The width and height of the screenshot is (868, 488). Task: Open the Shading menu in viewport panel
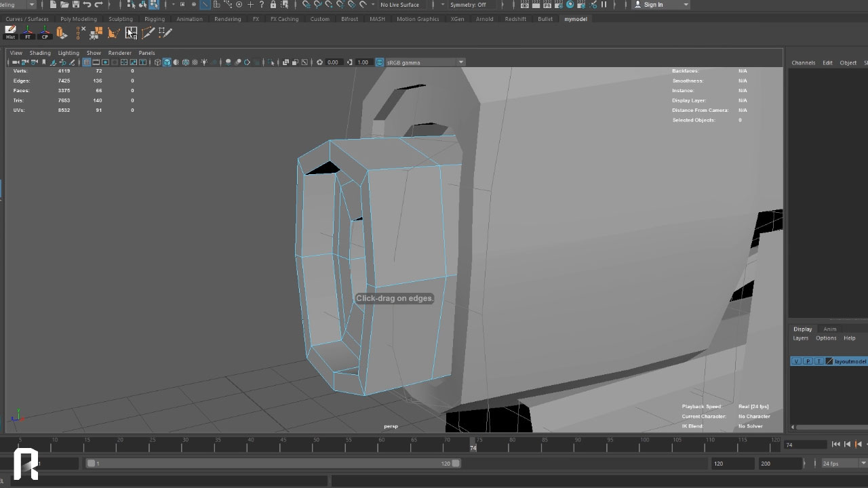[x=40, y=53]
